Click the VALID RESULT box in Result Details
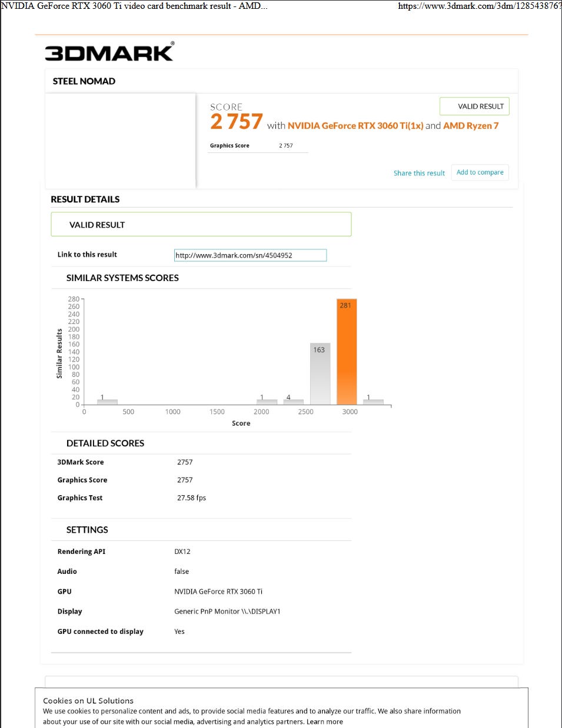 [201, 225]
